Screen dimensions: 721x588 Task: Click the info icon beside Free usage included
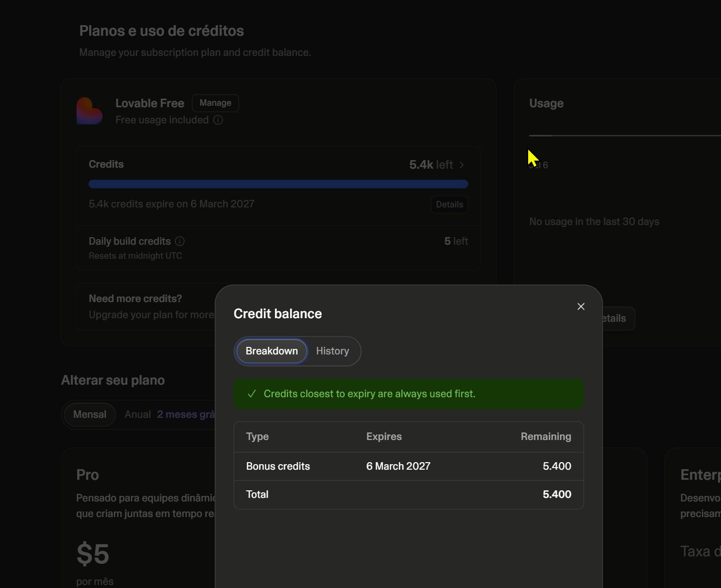click(218, 120)
